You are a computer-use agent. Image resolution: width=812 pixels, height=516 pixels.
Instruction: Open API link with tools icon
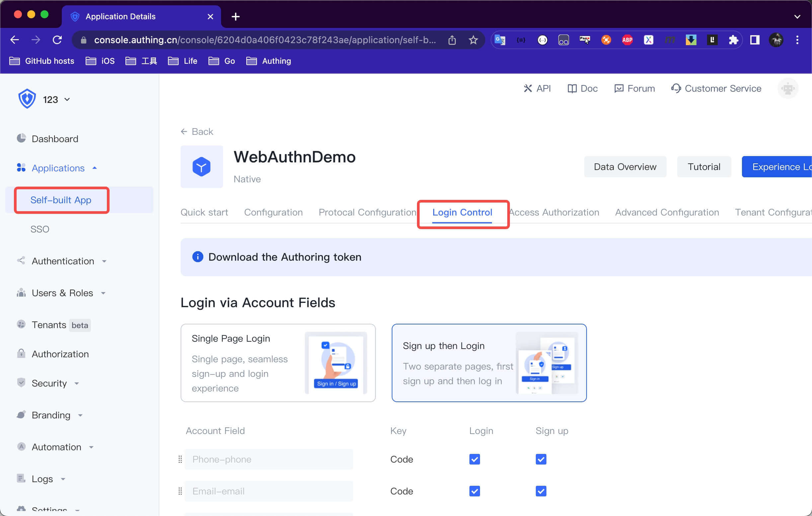(x=537, y=88)
